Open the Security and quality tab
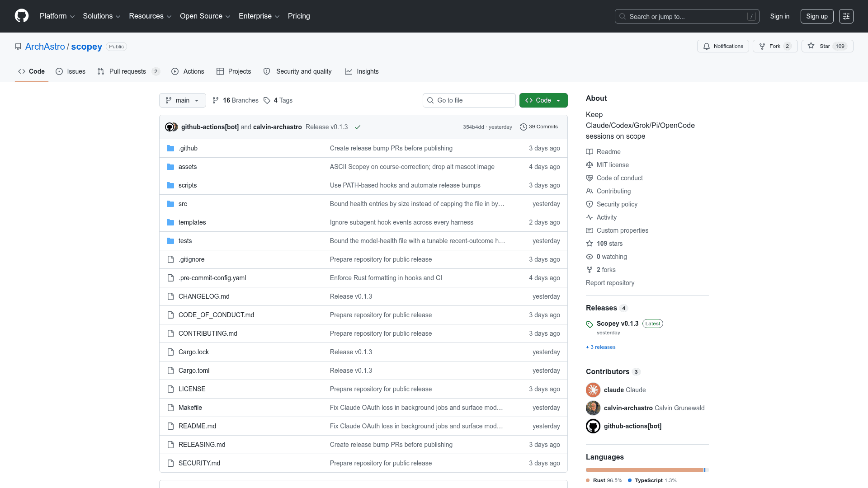 (297, 71)
